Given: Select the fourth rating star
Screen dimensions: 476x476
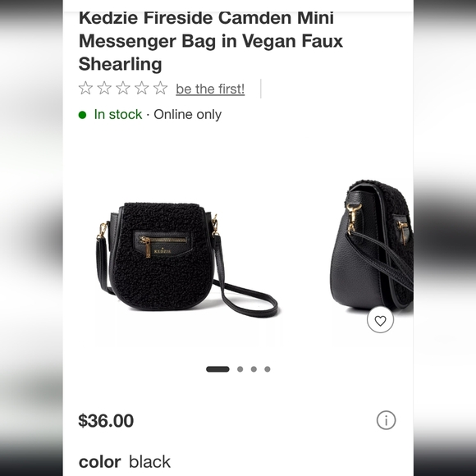Looking at the screenshot, I should 142,88.
